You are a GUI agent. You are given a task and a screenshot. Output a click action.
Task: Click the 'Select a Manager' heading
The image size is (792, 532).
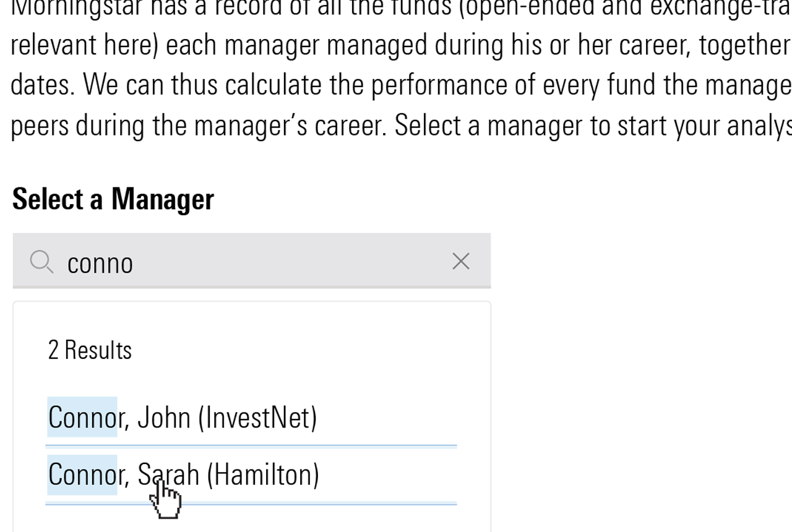pos(113,199)
